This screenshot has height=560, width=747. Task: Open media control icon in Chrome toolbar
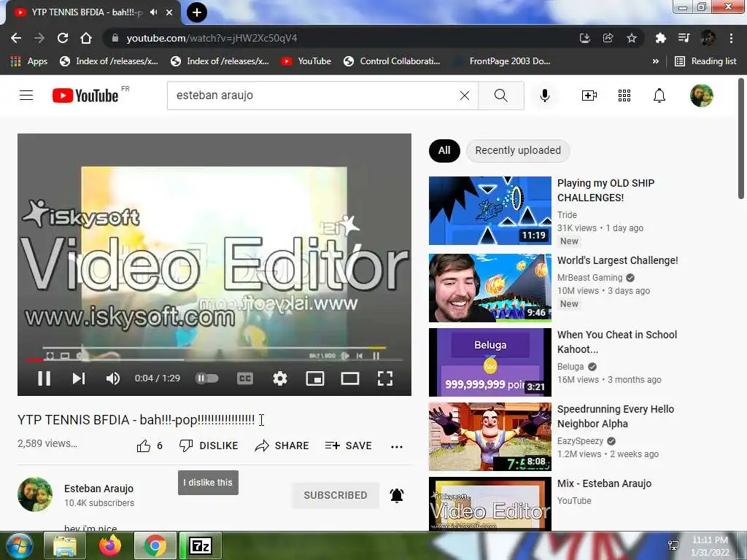pyautogui.click(x=684, y=38)
